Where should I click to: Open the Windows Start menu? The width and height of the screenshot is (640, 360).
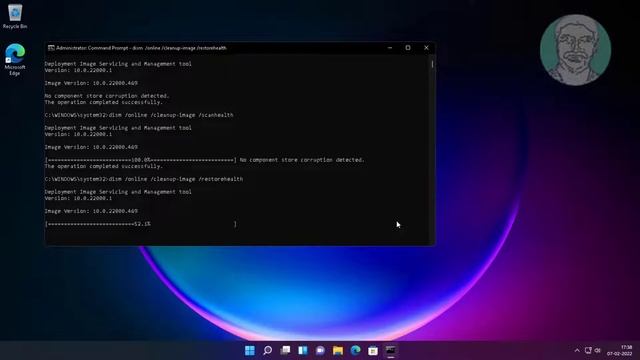[x=250, y=350]
